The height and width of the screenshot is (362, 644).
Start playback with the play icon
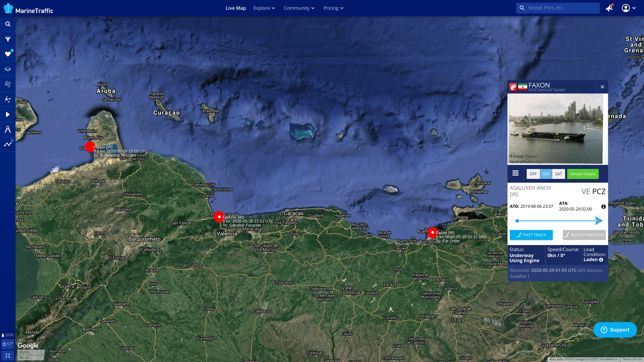8,114
